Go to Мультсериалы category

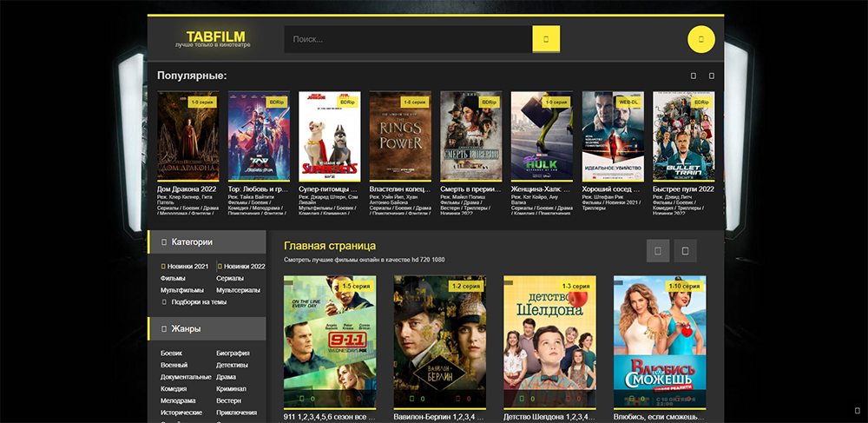pyautogui.click(x=238, y=290)
